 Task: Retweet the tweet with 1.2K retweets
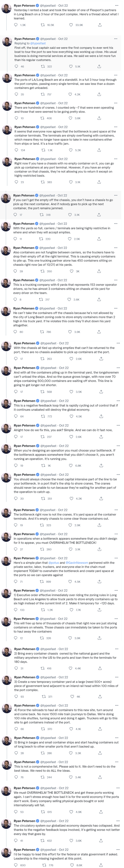[x=43, y=610]
